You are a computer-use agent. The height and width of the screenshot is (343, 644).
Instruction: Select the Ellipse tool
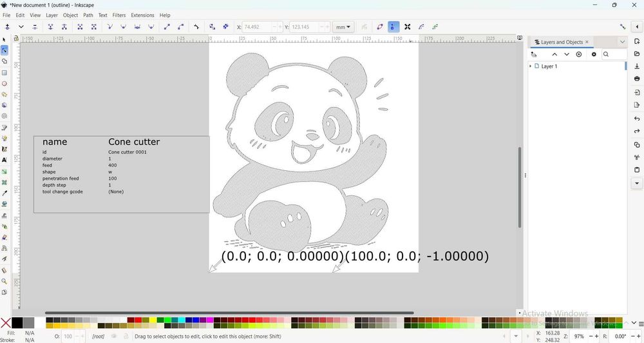(4, 83)
